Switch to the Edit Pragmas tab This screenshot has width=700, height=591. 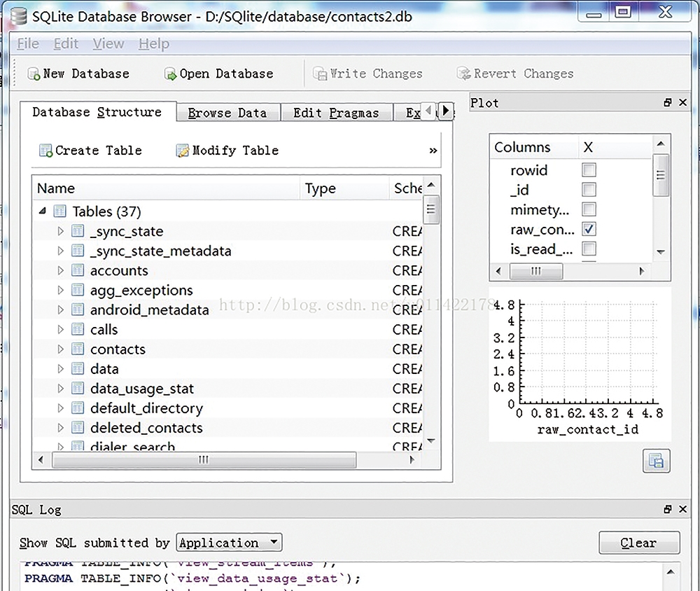337,113
